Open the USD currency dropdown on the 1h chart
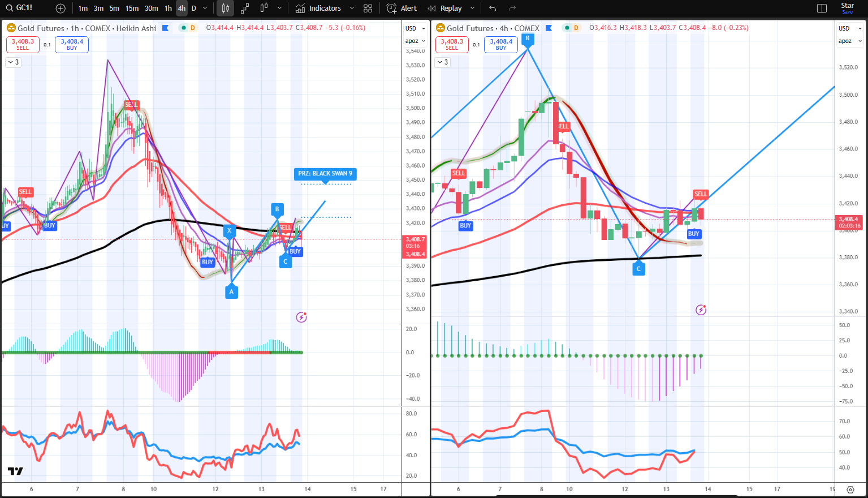Viewport: 868px width, 498px height. [415, 28]
